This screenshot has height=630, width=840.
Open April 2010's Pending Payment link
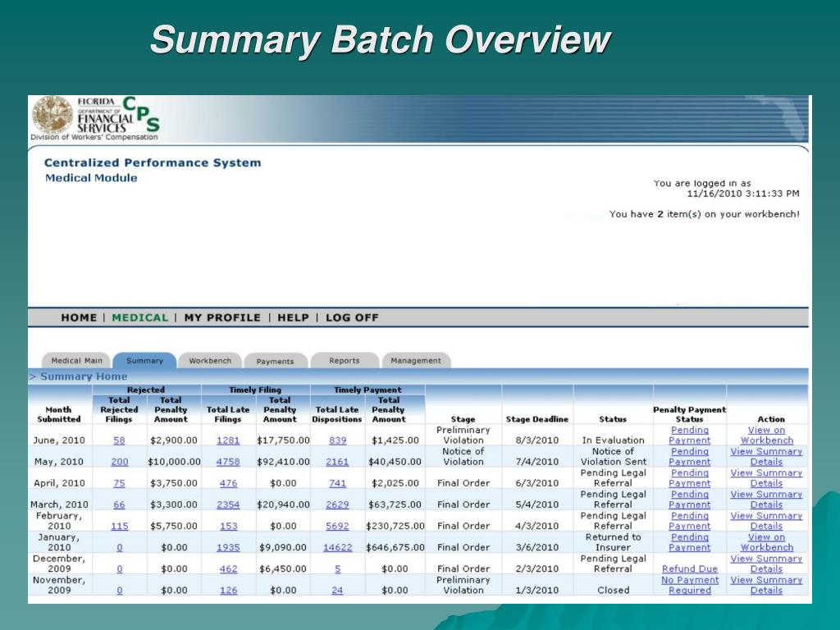coord(689,478)
